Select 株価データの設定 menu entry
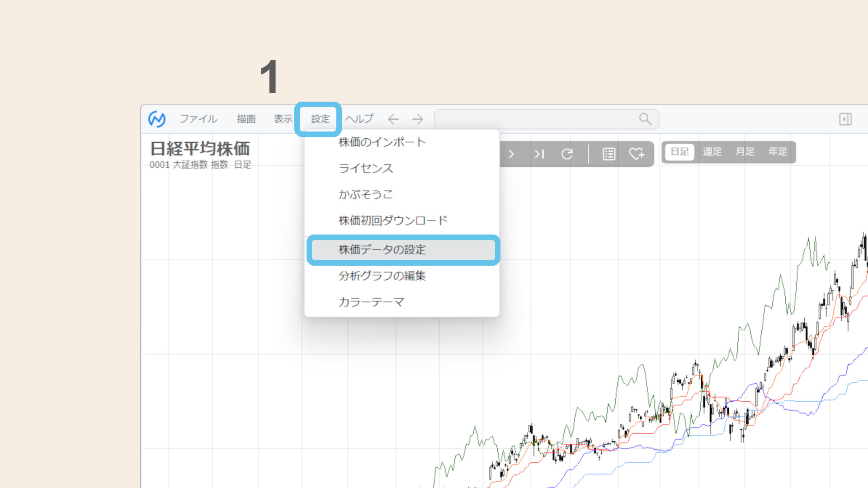Image resolution: width=868 pixels, height=488 pixels. (403, 250)
